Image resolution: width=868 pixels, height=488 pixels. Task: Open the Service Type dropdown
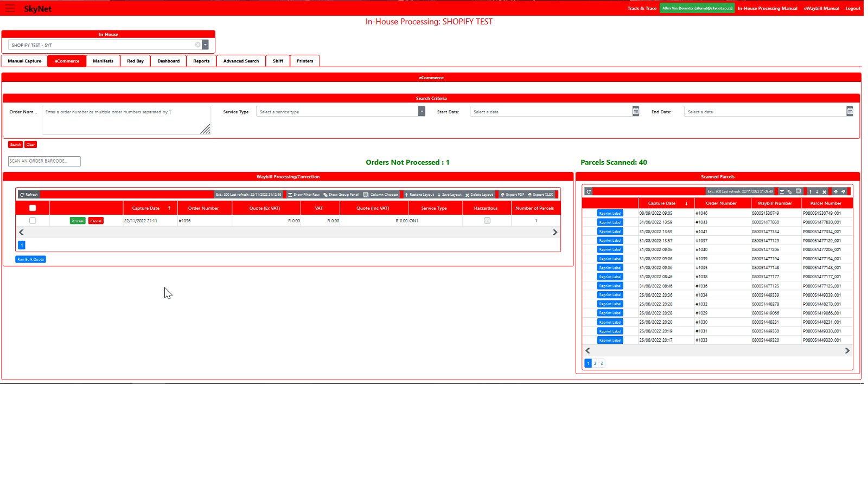[x=422, y=111]
